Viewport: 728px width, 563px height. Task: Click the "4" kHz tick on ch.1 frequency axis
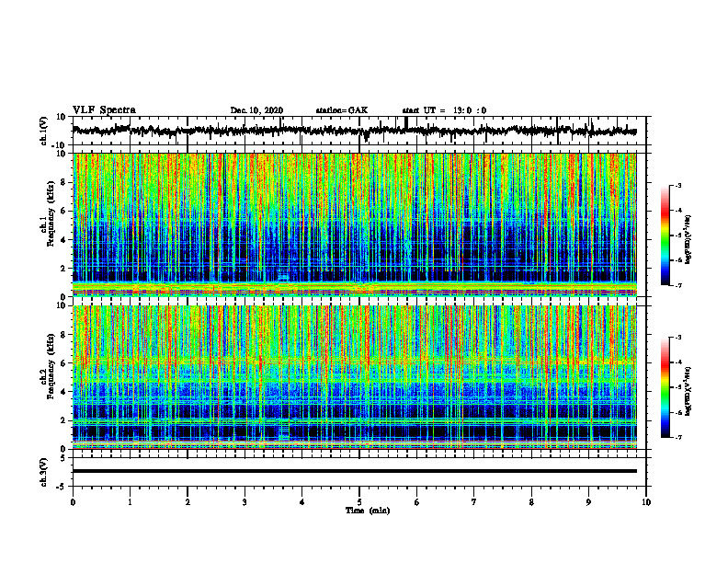click(x=63, y=240)
